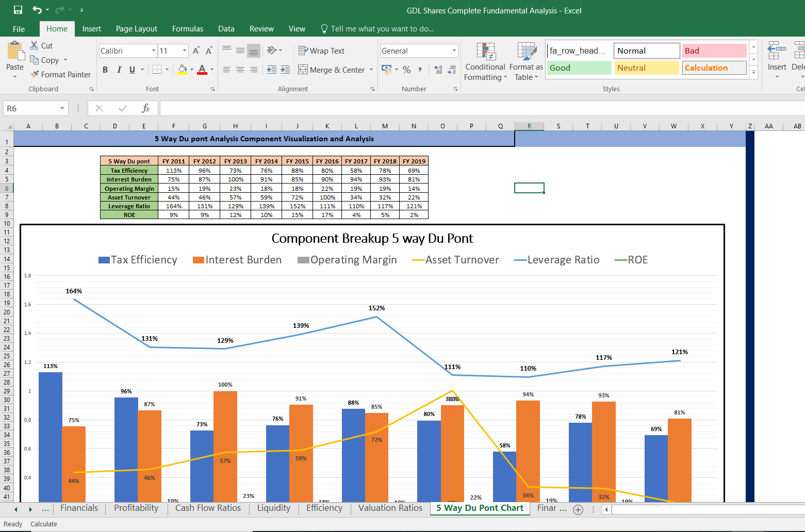Switch to the Insert ribbon tab

(x=92, y=29)
